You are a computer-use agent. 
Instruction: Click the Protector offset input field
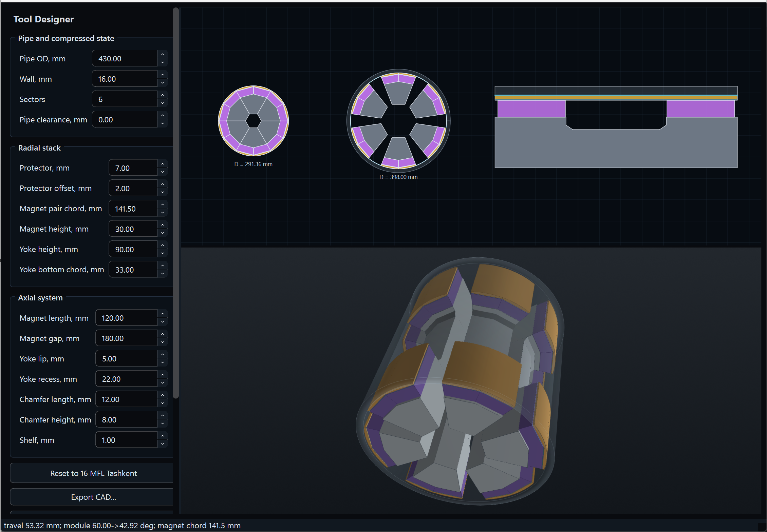[x=133, y=188]
